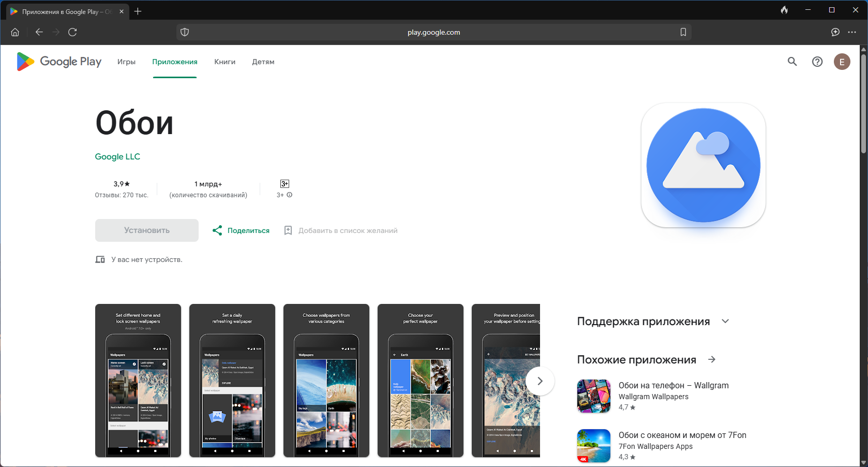Screen dimensions: 868x467
Task: Click the '1 млрд+' downloads count
Action: (x=208, y=184)
